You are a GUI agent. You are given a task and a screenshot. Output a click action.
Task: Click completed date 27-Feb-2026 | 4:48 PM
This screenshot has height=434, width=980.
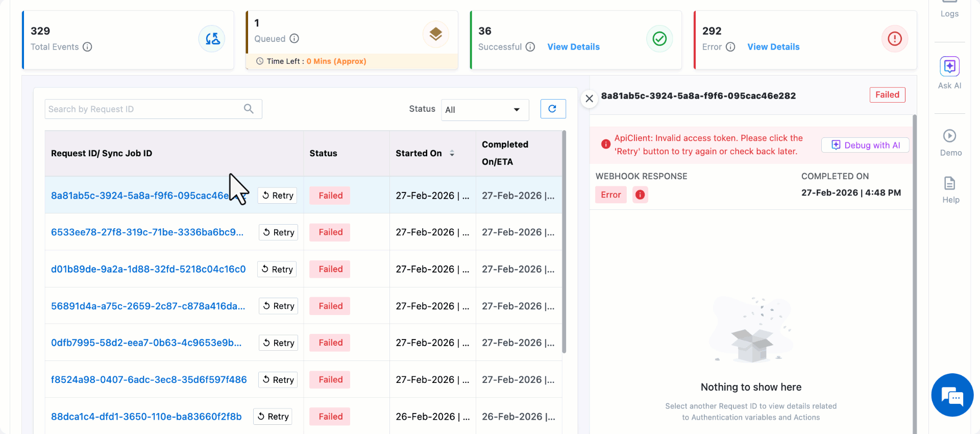(x=851, y=192)
